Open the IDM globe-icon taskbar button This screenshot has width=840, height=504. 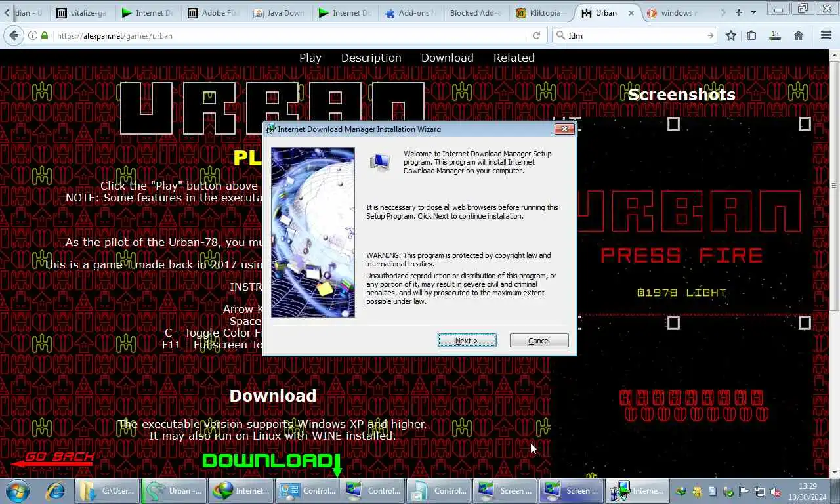[241, 491]
